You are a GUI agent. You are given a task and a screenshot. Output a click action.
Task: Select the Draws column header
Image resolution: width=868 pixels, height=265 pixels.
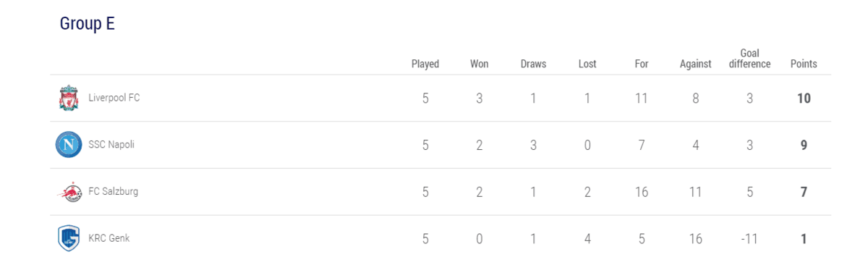click(533, 64)
